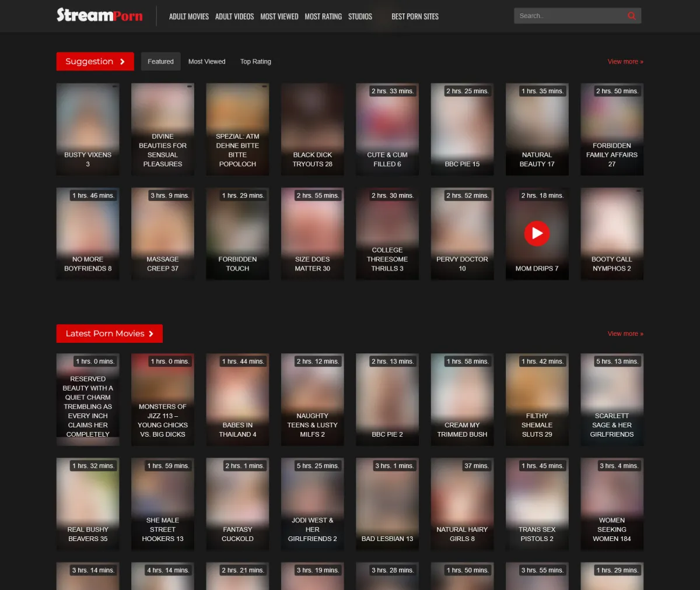Switch to the Featured tab

click(160, 62)
